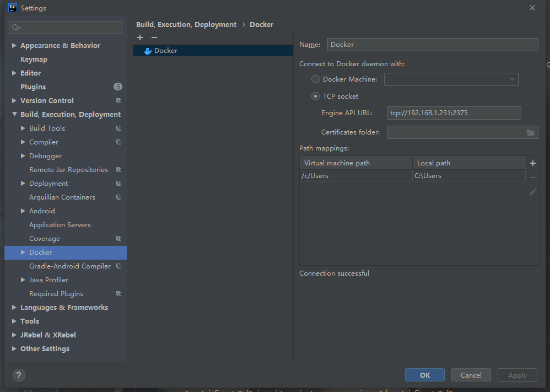This screenshot has width=550, height=392.
Task: Click the Plugins update count badge
Action: pos(118,87)
